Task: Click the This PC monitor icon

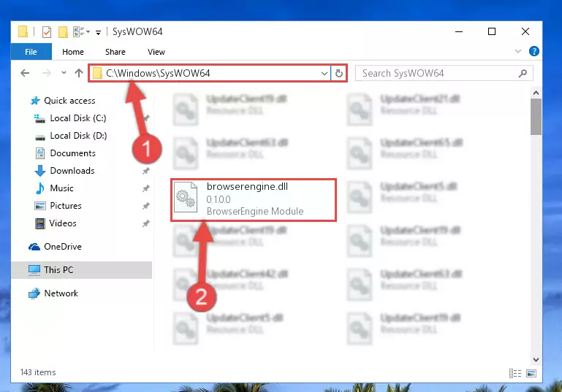Action: point(34,270)
